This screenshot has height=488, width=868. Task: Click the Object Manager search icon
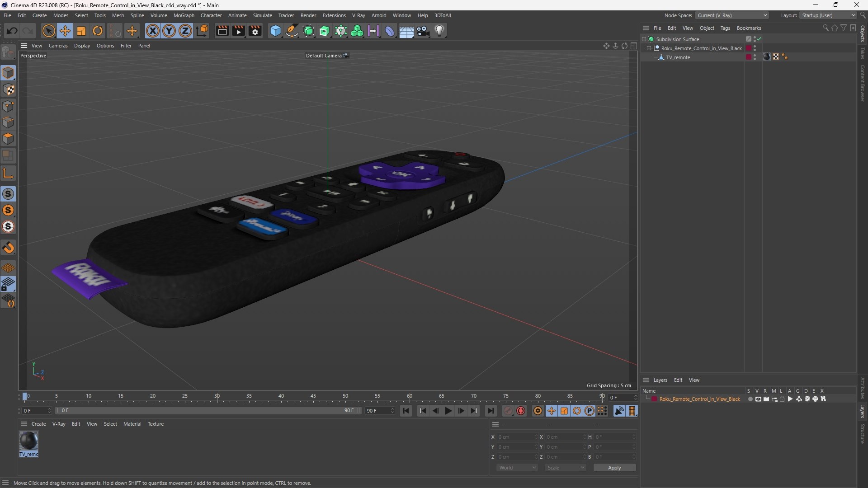click(x=826, y=28)
